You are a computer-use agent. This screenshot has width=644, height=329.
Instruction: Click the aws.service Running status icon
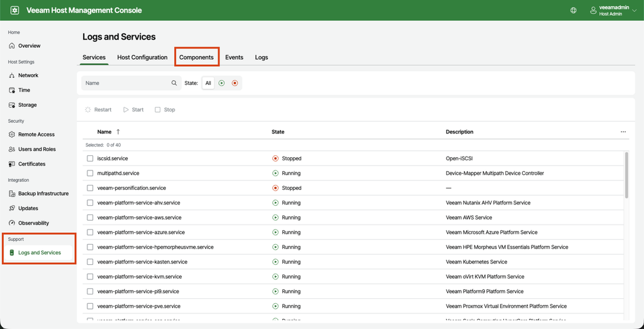coord(275,218)
